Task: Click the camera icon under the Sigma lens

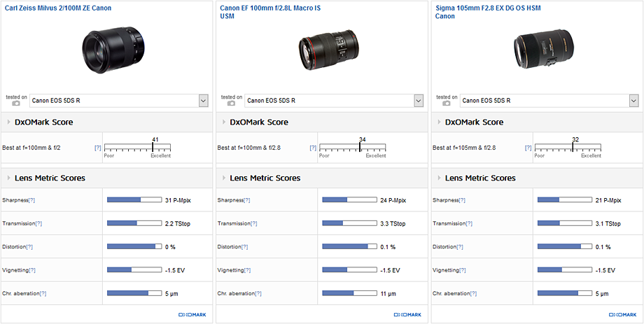Action: (447, 103)
